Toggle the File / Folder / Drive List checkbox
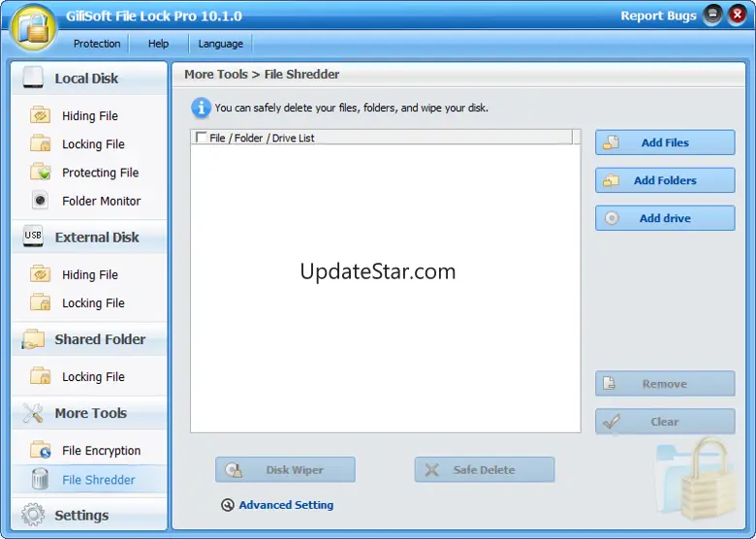 click(x=201, y=138)
